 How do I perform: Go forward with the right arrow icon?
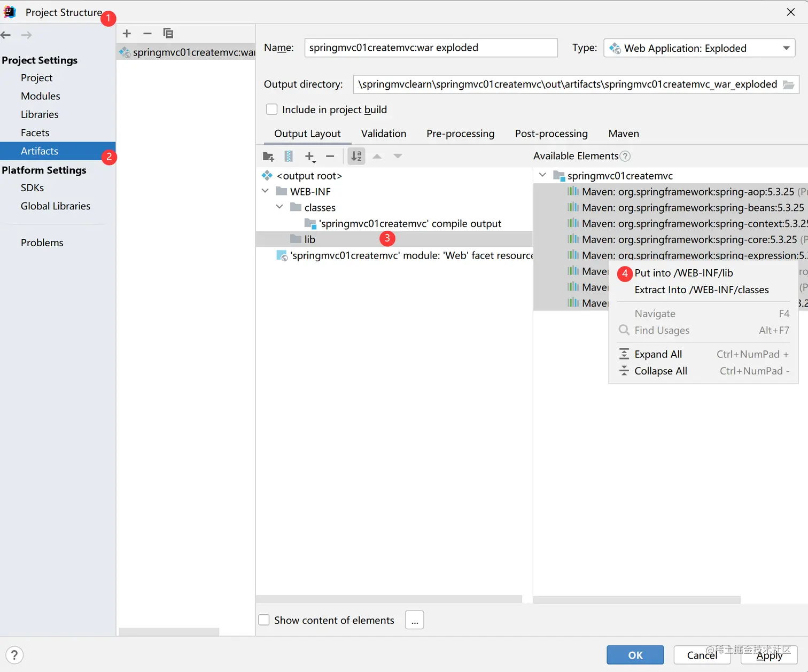point(26,35)
